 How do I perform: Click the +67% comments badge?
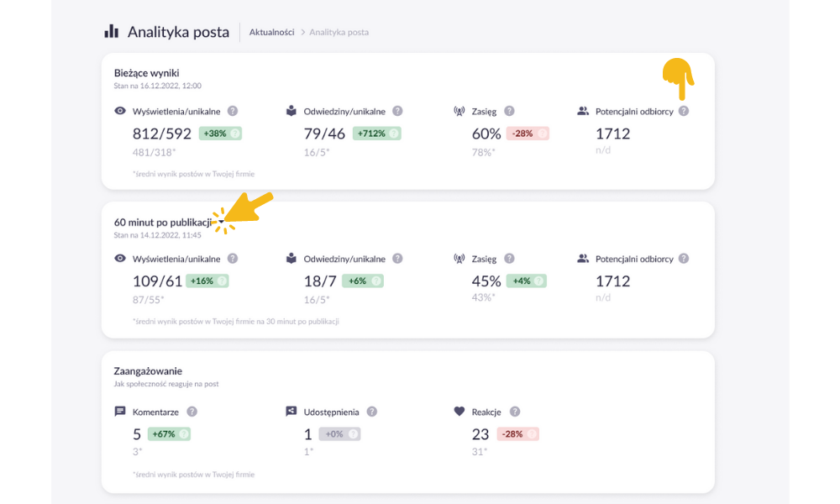pyautogui.click(x=169, y=433)
